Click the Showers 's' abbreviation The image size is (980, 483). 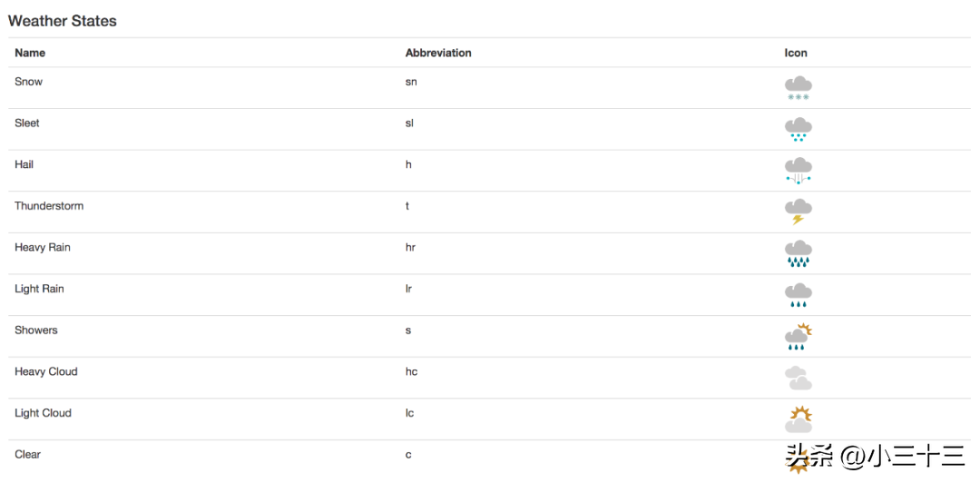click(x=408, y=330)
